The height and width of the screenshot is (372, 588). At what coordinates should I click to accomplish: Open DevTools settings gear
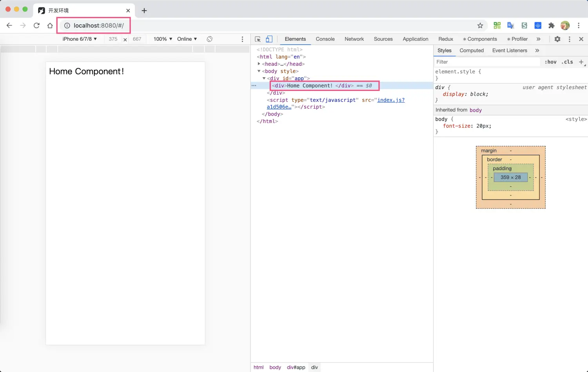557,39
